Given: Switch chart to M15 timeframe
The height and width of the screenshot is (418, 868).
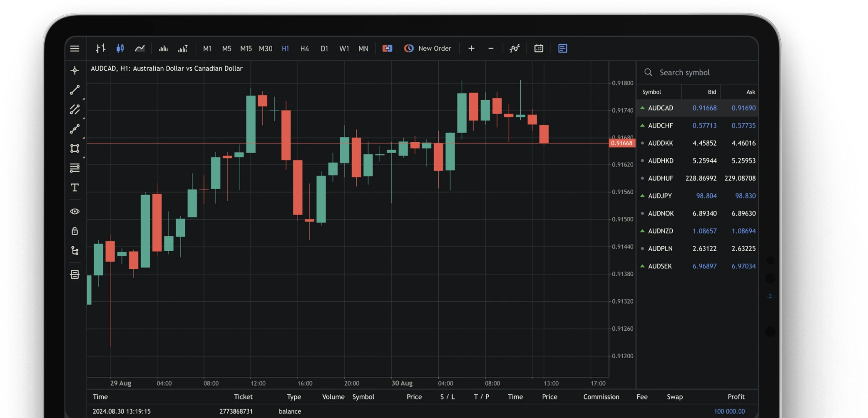Looking at the screenshot, I should coord(246,49).
